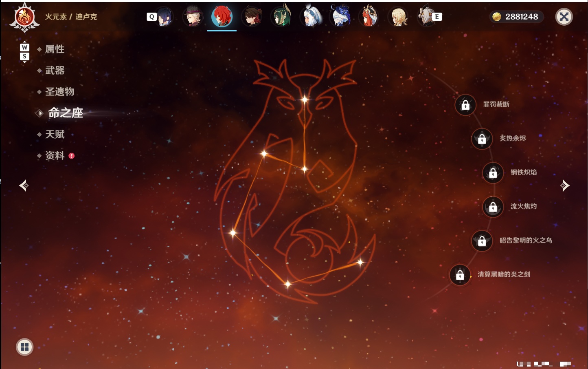Open the grid menu button at bottom left
588x369 pixels.
pos(24,347)
